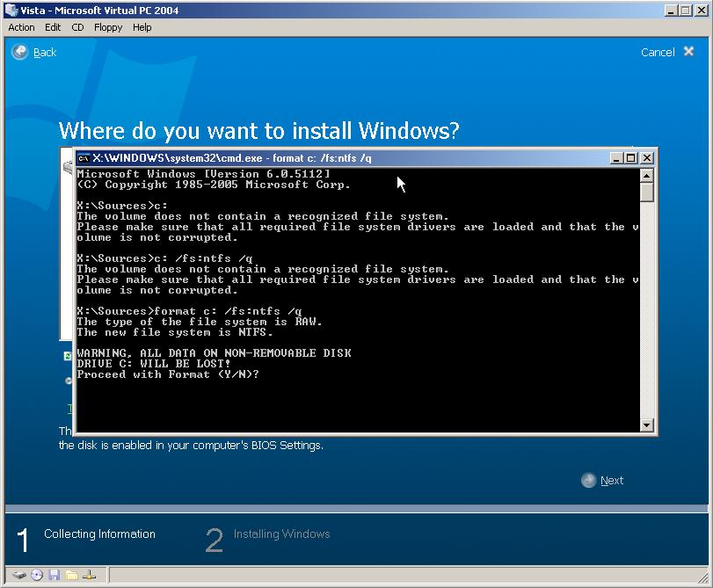The height and width of the screenshot is (588, 713).
Task: Open the CD menu
Action: (x=77, y=27)
